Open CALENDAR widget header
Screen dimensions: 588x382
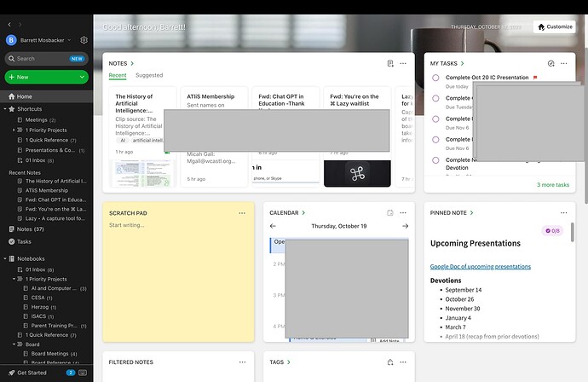click(287, 213)
